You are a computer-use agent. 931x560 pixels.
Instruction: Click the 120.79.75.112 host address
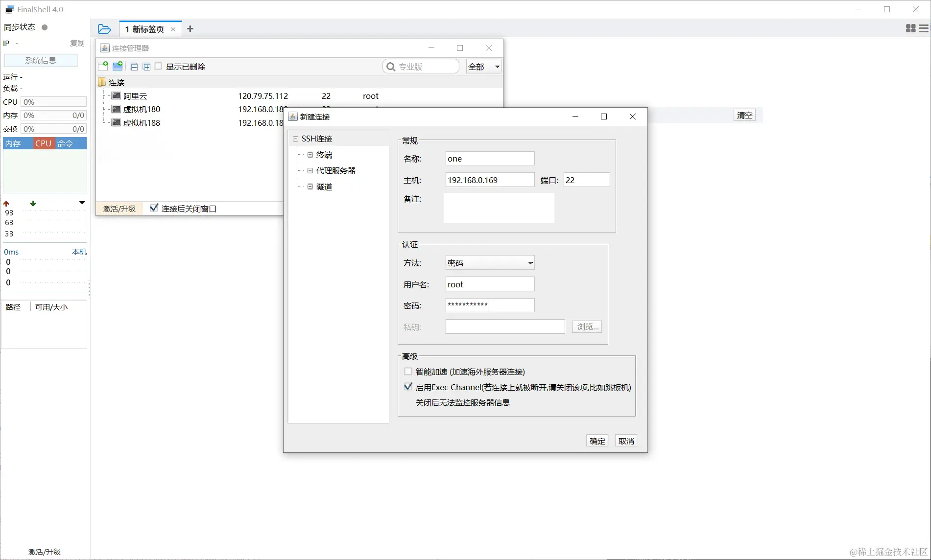tap(263, 96)
